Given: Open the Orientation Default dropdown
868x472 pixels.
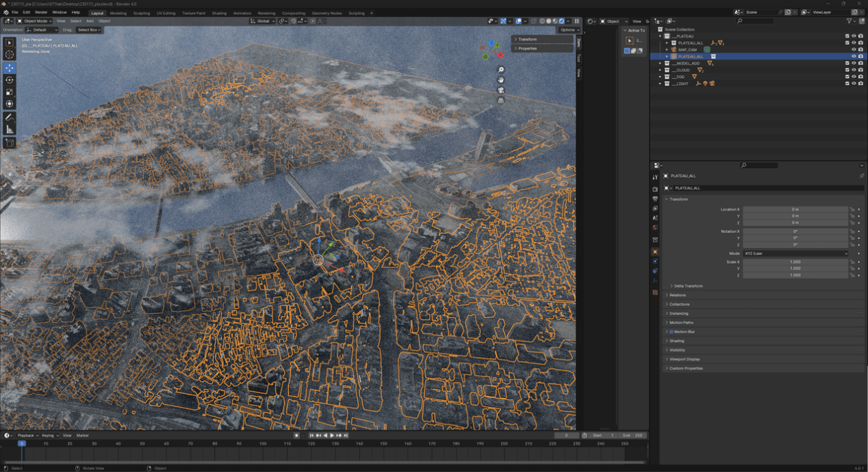Looking at the screenshot, I should click(x=41, y=30).
